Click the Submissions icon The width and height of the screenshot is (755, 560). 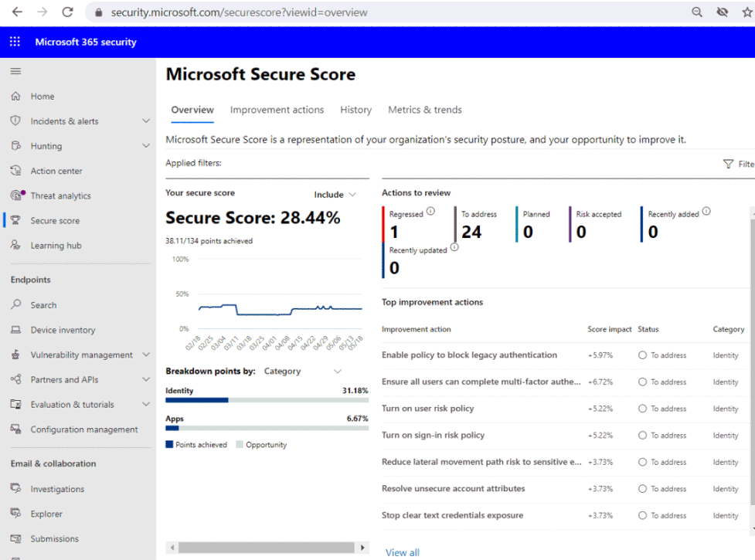click(16, 538)
